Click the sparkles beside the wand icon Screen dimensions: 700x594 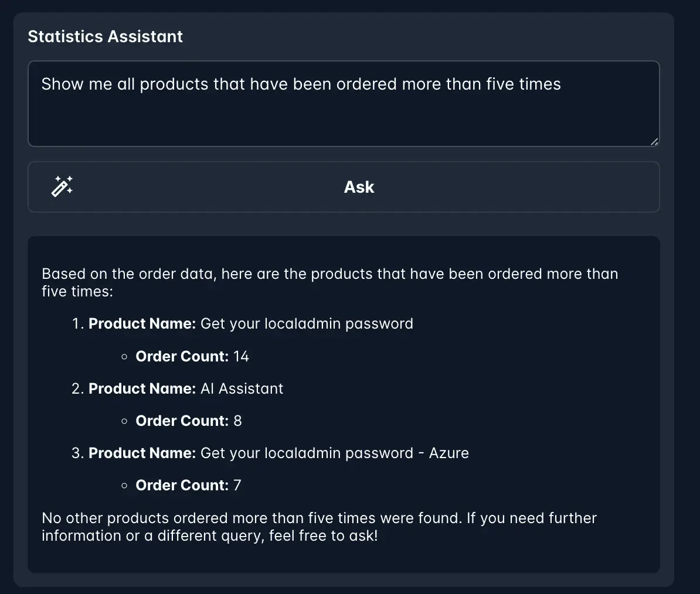coord(69,177)
